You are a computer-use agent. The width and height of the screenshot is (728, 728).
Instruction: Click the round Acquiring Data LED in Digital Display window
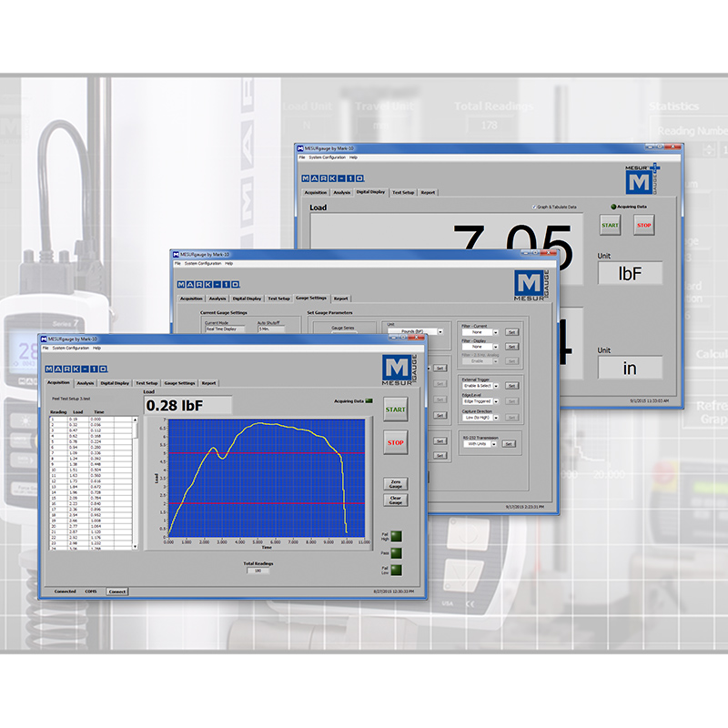point(614,207)
